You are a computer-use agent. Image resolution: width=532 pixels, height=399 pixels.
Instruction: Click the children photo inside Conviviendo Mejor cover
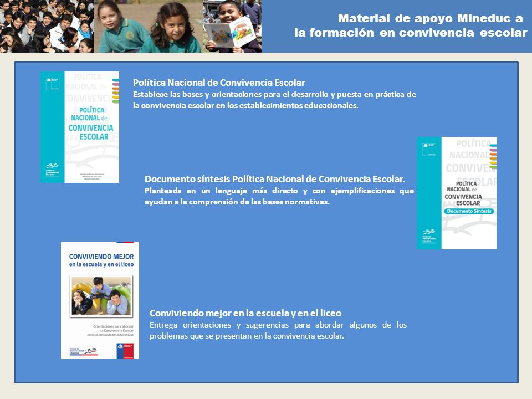click(x=101, y=296)
